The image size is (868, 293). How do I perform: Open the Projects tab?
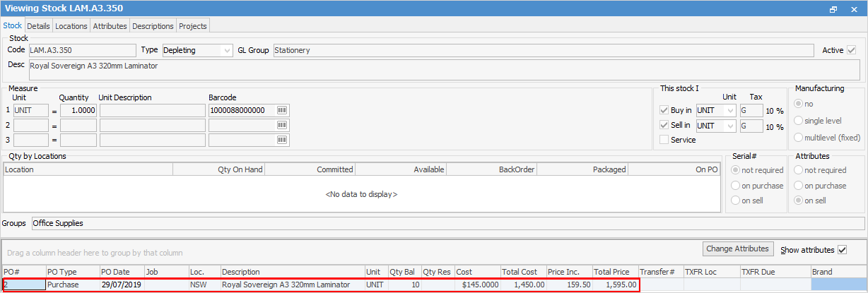coord(193,26)
